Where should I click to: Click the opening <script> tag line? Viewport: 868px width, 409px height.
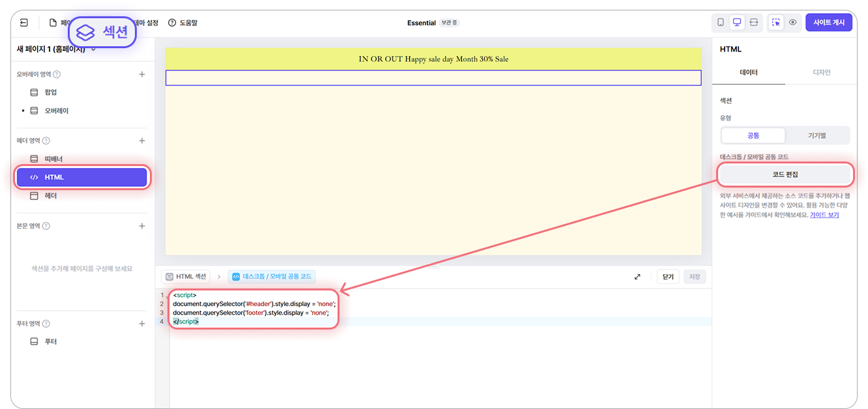185,296
